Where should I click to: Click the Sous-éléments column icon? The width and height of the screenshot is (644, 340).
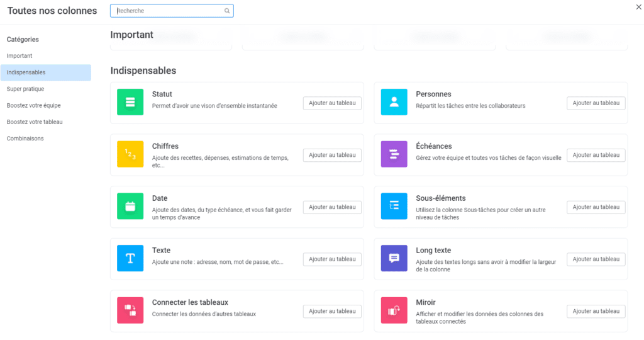pos(394,207)
